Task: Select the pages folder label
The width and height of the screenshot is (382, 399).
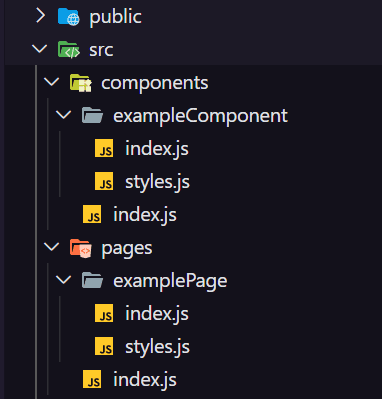Action: click(x=127, y=249)
